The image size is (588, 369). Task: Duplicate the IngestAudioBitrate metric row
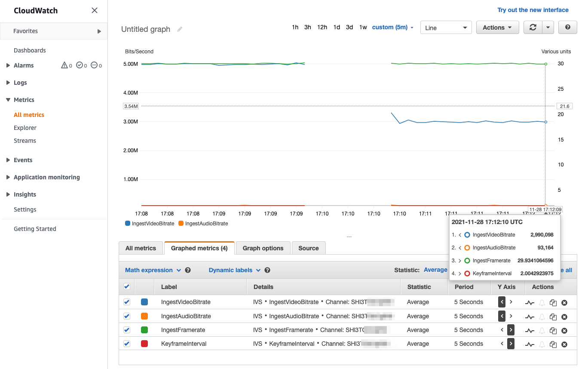click(x=553, y=317)
